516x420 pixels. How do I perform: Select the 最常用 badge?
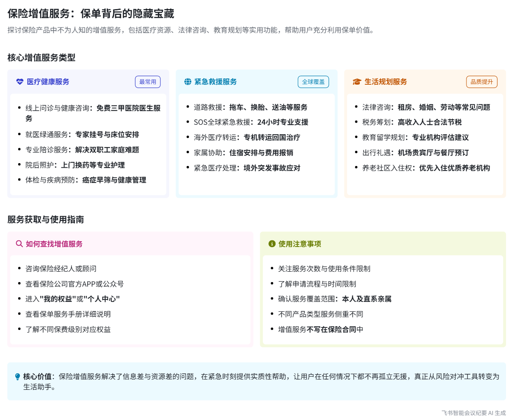(x=147, y=82)
